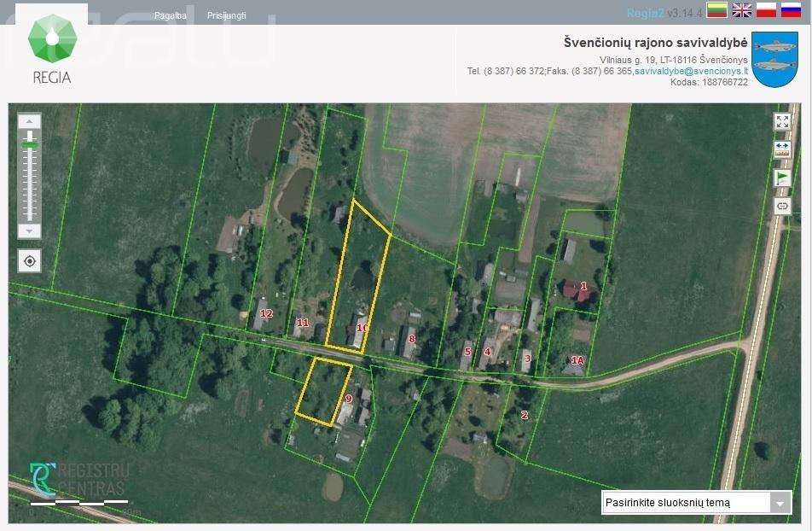This screenshot has height=531, width=812.
Task: Copy map link with chain icon
Action: click(782, 206)
